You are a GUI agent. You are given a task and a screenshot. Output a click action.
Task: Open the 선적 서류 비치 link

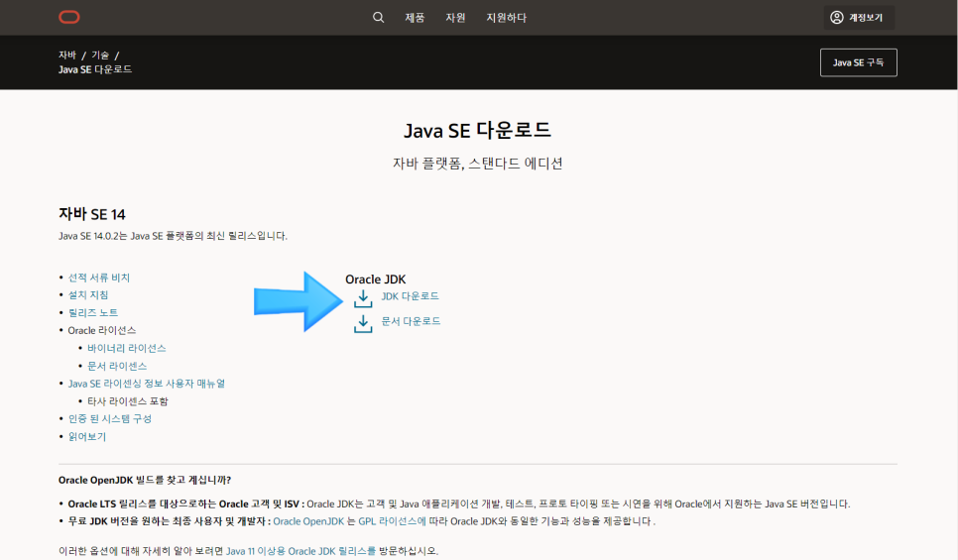point(99,278)
